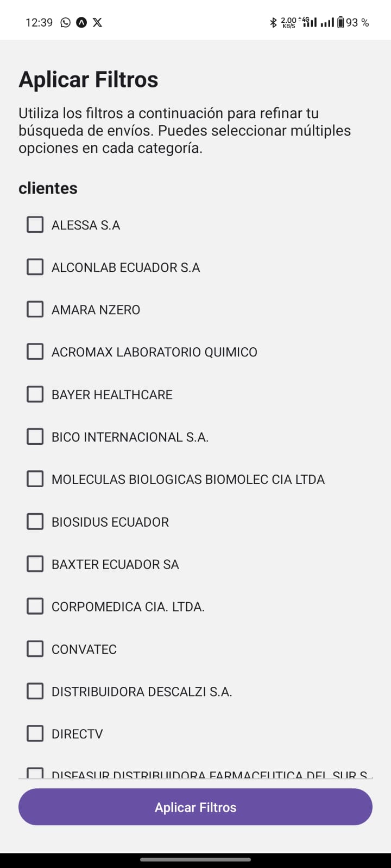
Task: Tap the WhatsApp notification icon
Action: [x=66, y=22]
